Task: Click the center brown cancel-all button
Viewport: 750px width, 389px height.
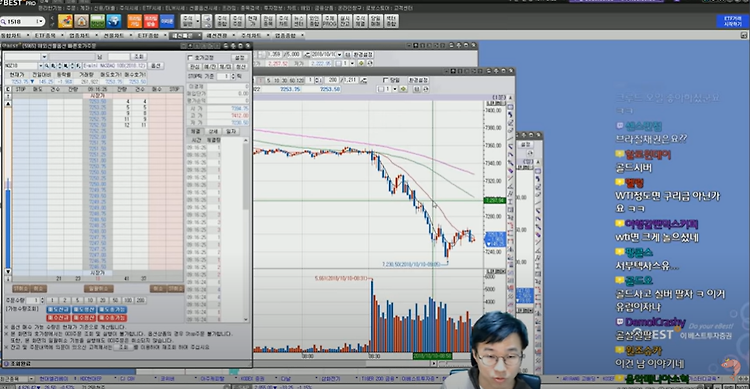Action: coord(99,289)
